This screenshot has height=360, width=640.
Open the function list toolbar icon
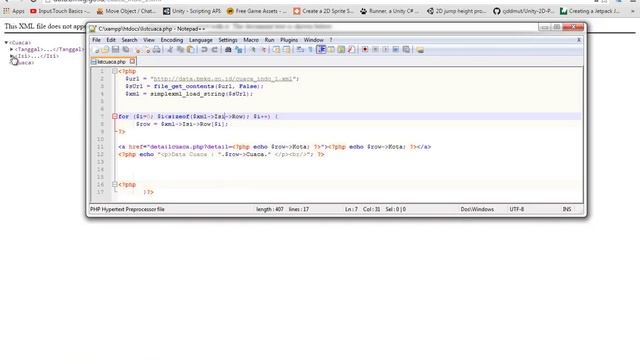[351, 50]
